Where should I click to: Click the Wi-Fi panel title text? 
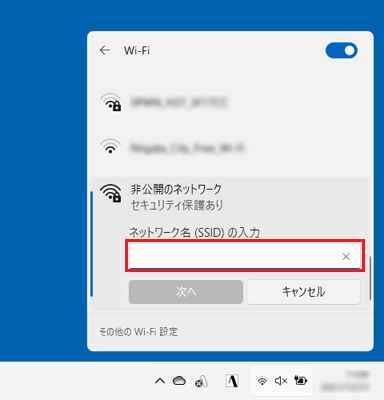137,50
